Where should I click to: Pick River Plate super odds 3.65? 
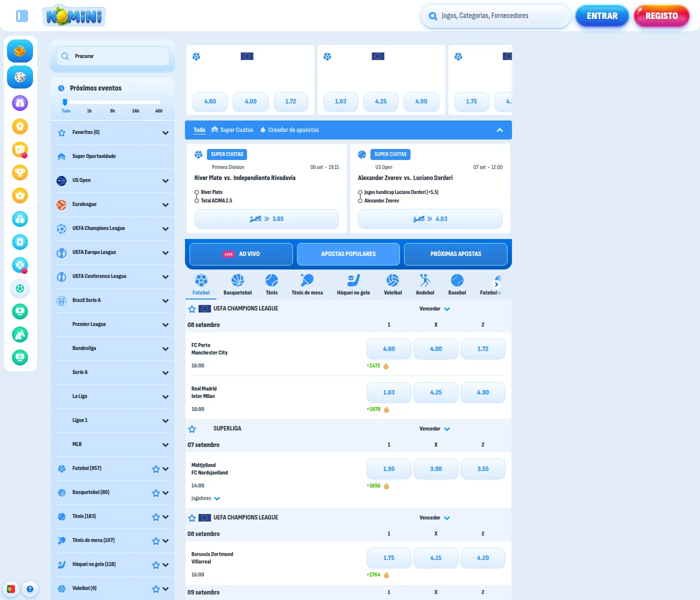tap(266, 219)
